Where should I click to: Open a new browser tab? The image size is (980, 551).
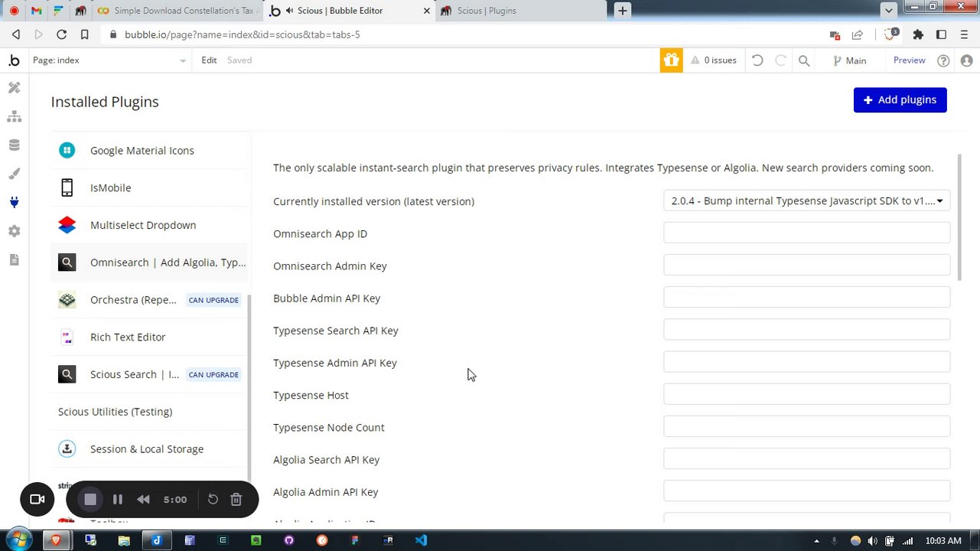[x=622, y=11]
